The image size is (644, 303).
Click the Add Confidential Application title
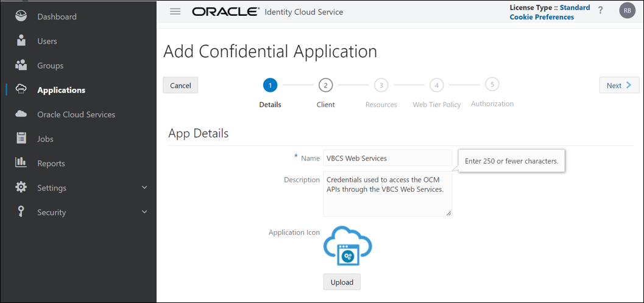(270, 52)
